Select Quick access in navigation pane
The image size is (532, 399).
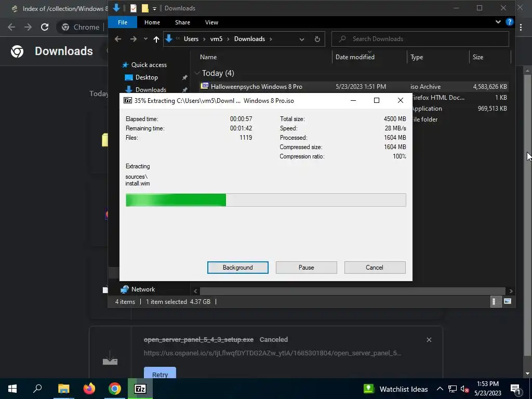[149, 65]
